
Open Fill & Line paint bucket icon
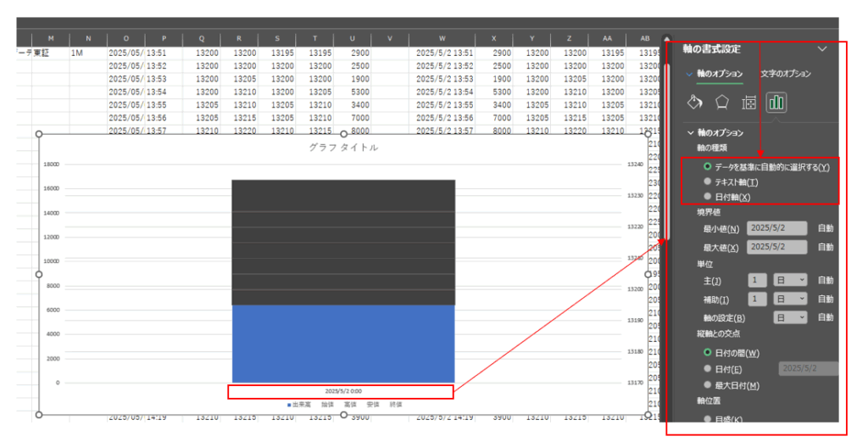[x=694, y=103]
